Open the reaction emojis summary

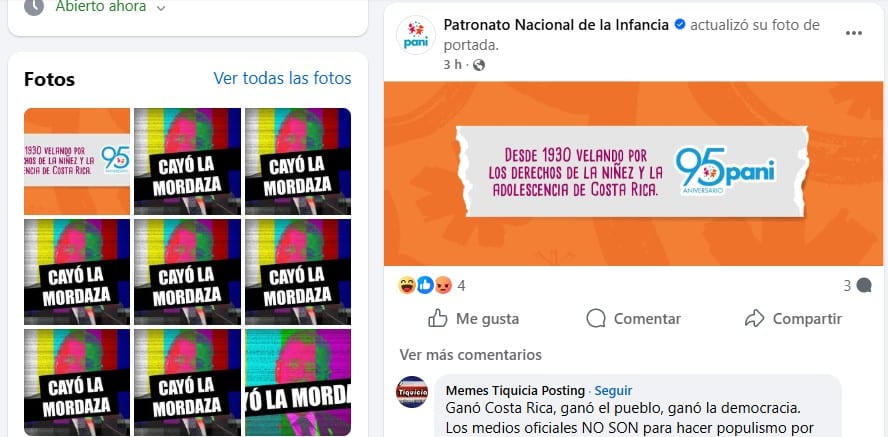click(x=425, y=285)
